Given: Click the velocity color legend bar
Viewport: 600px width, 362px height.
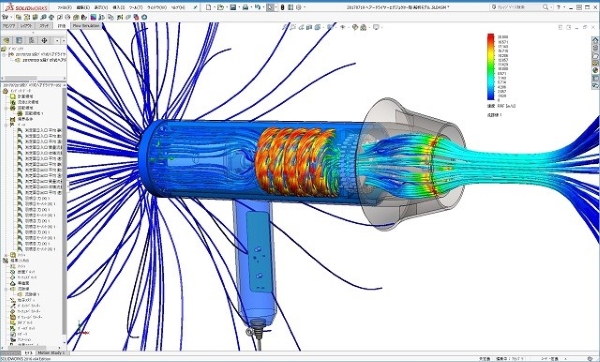Looking at the screenshot, I should coord(491,67).
